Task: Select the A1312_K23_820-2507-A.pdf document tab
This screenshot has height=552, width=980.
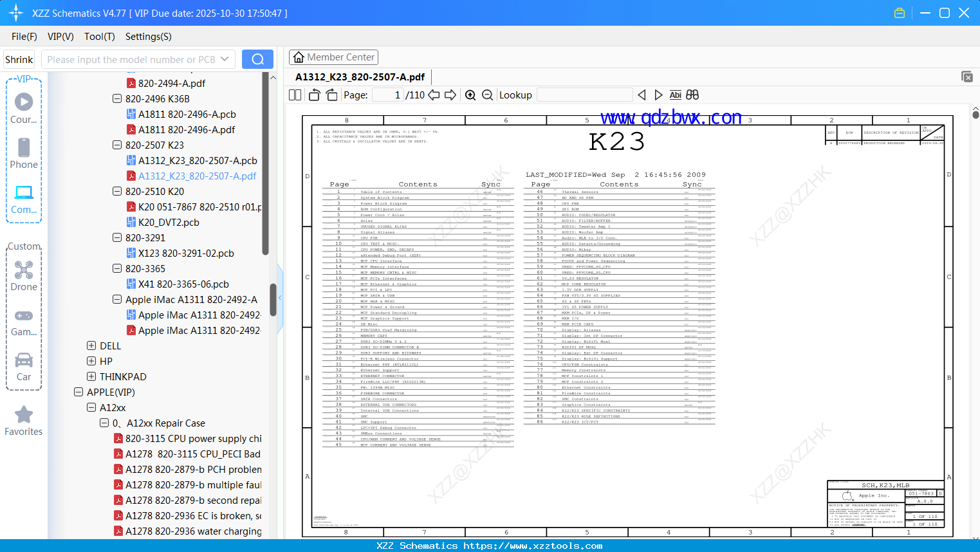Action: (360, 77)
